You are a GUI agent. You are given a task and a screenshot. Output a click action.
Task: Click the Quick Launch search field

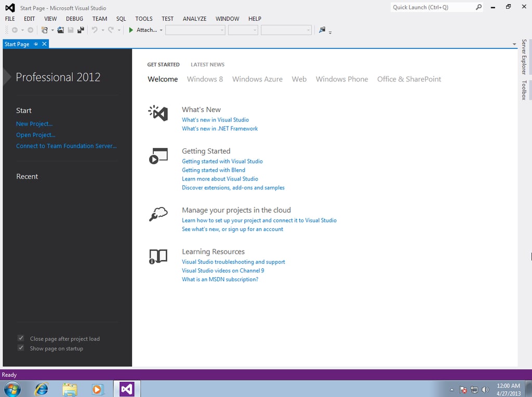click(433, 7)
